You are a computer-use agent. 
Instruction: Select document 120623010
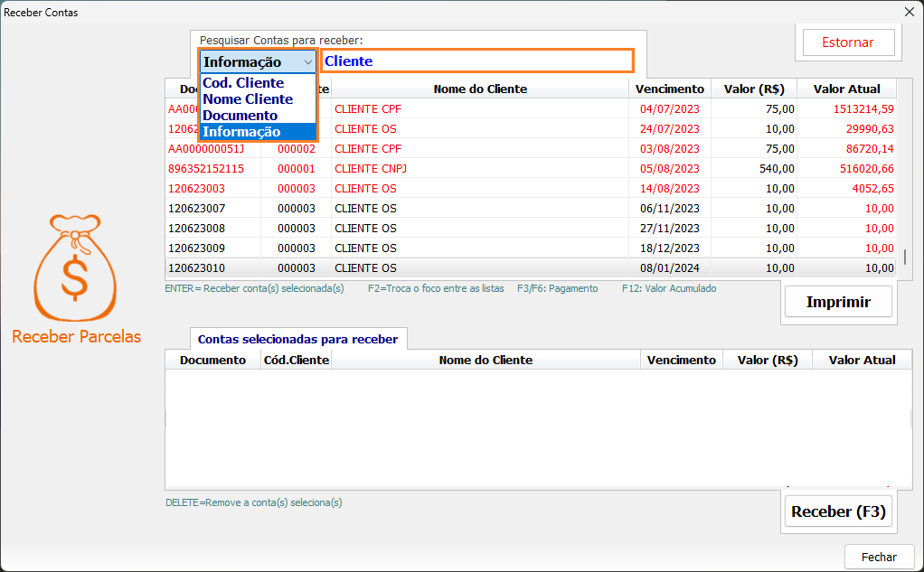click(197, 268)
